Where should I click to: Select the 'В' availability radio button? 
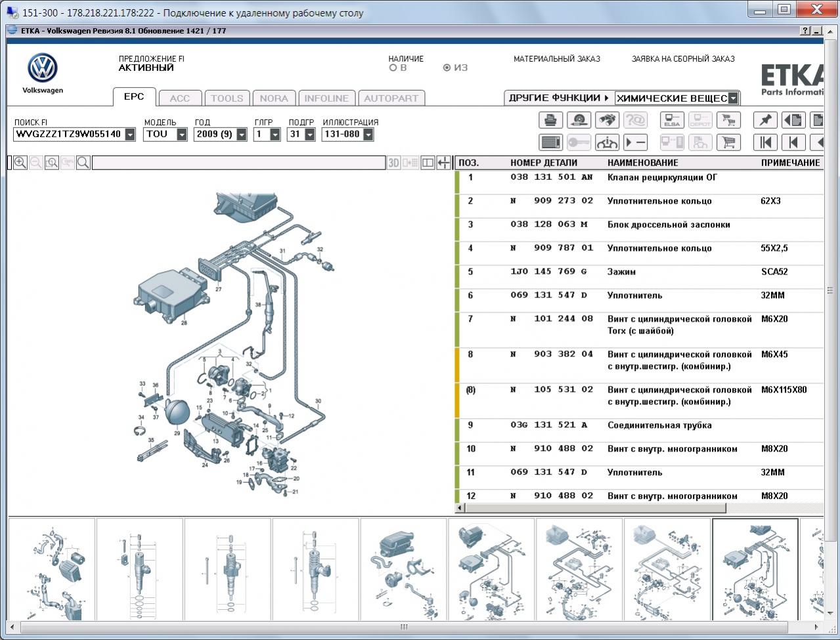[x=393, y=68]
